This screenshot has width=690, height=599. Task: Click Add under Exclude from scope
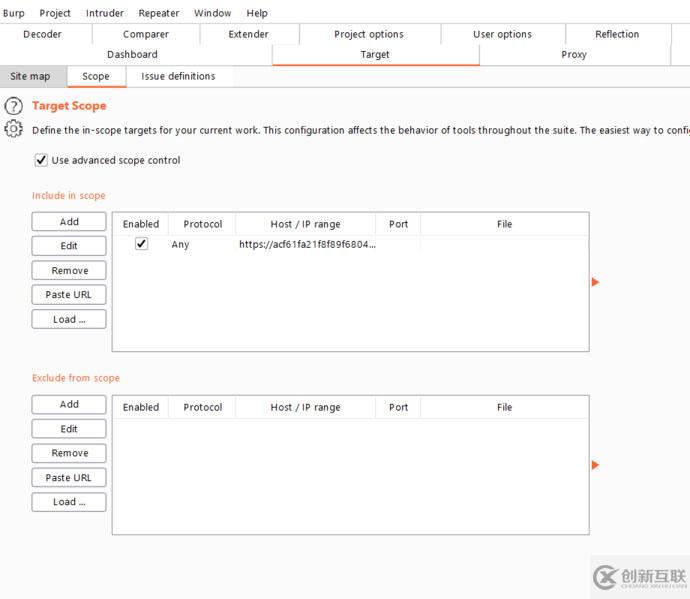pyautogui.click(x=69, y=404)
